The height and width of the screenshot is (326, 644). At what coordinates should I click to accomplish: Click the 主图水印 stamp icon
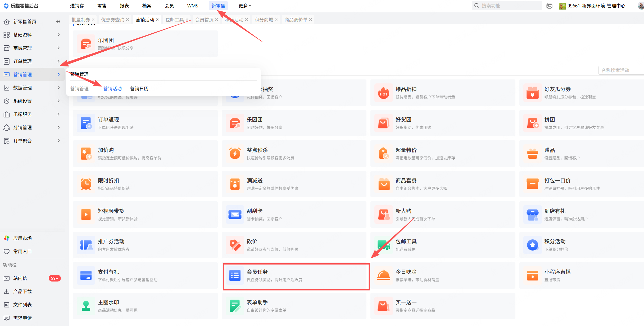(x=86, y=306)
